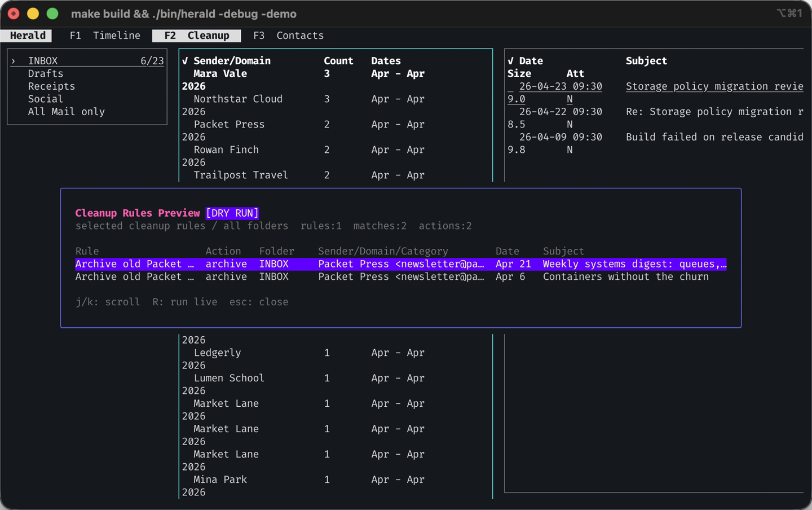Click the 26-04-22 09:30 message date
The width and height of the screenshot is (812, 510).
[x=561, y=112]
